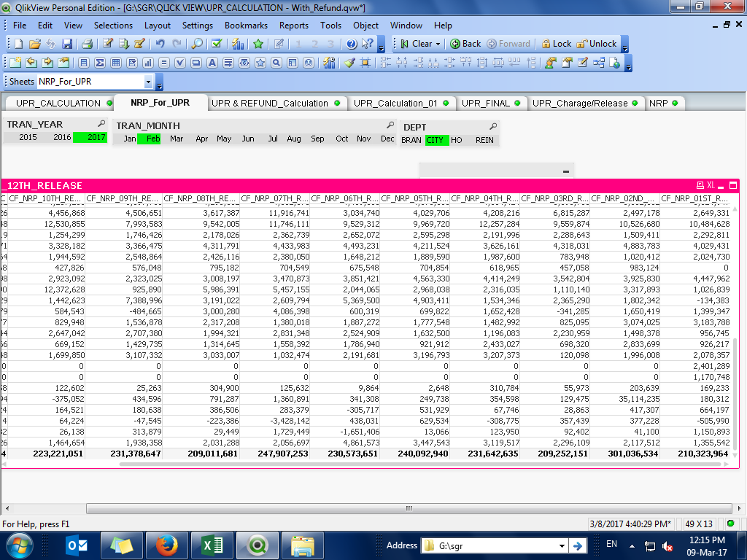
Task: Toggle Mar in the TRAN_MONTH filter
Action: pos(177,139)
